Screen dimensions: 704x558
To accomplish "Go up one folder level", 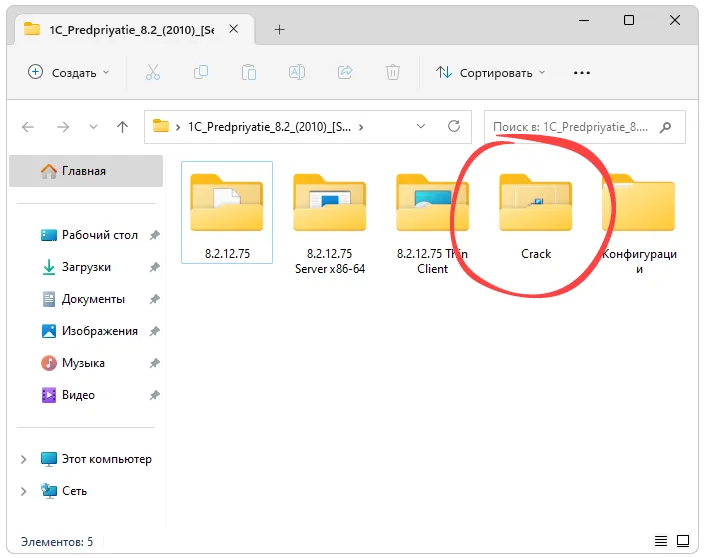I will pyautogui.click(x=122, y=127).
